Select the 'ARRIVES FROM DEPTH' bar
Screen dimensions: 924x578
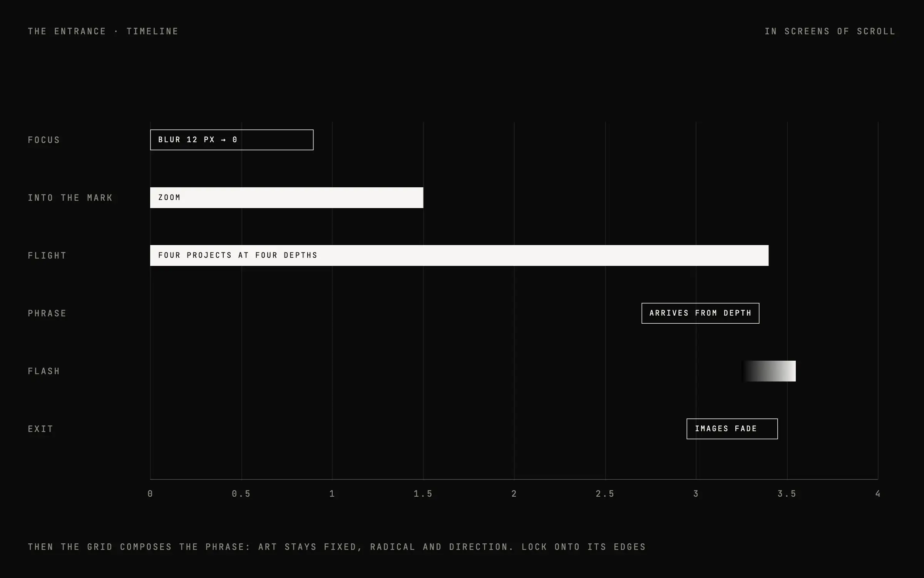700,313
